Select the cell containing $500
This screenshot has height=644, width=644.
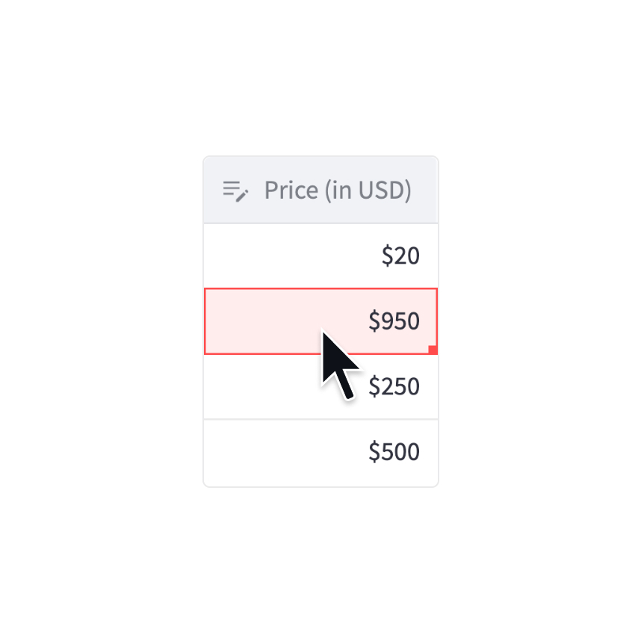(321, 452)
